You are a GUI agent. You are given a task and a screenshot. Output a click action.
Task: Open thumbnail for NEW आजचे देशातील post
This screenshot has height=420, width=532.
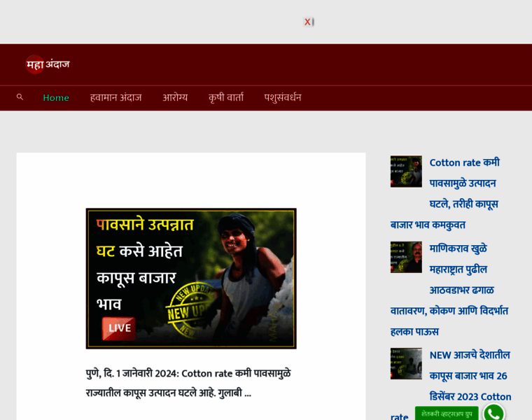click(406, 363)
